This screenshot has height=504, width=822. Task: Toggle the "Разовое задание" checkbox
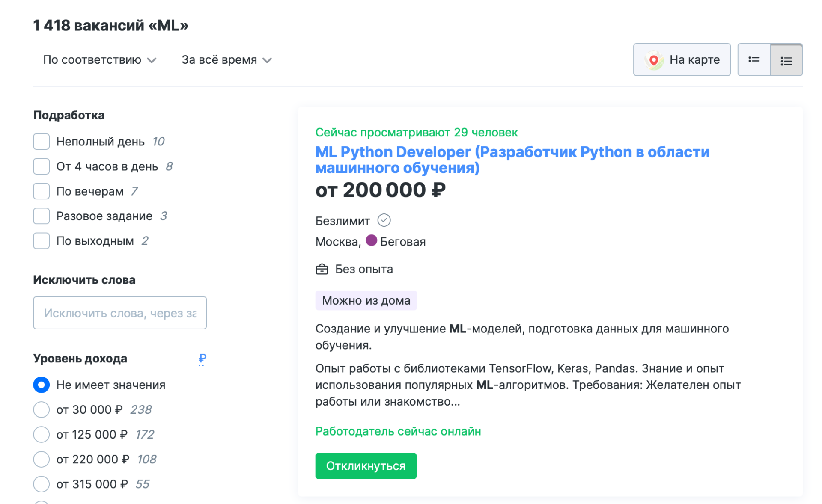(41, 216)
